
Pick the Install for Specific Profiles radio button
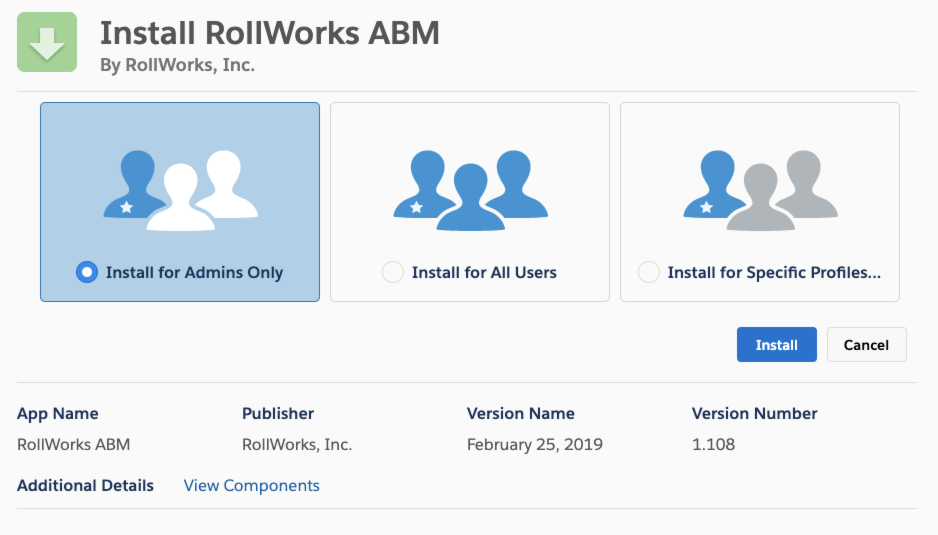648,272
